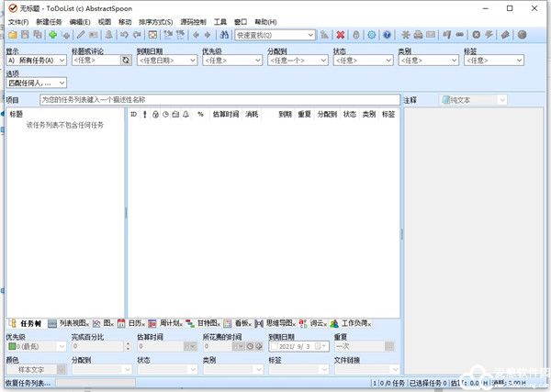Viewport: 551px width, 392px height.
Task: Click the blue help question mark icon
Action: 388,35
